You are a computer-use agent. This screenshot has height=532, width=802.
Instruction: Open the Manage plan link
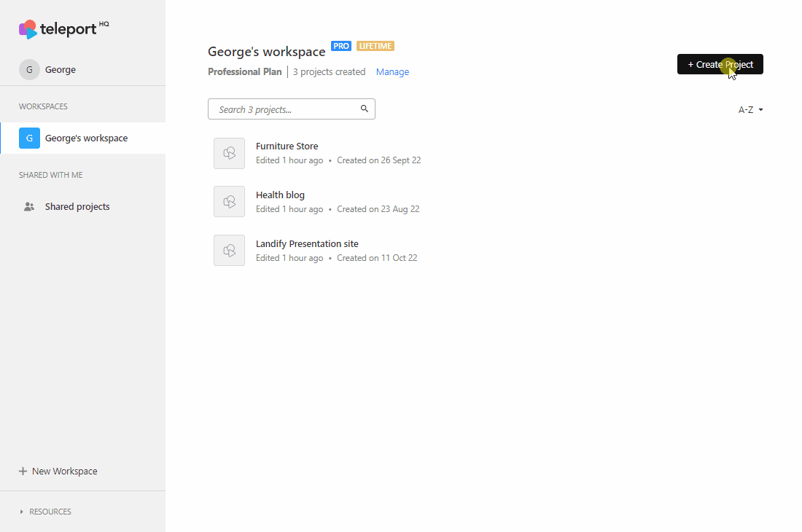pyautogui.click(x=392, y=72)
